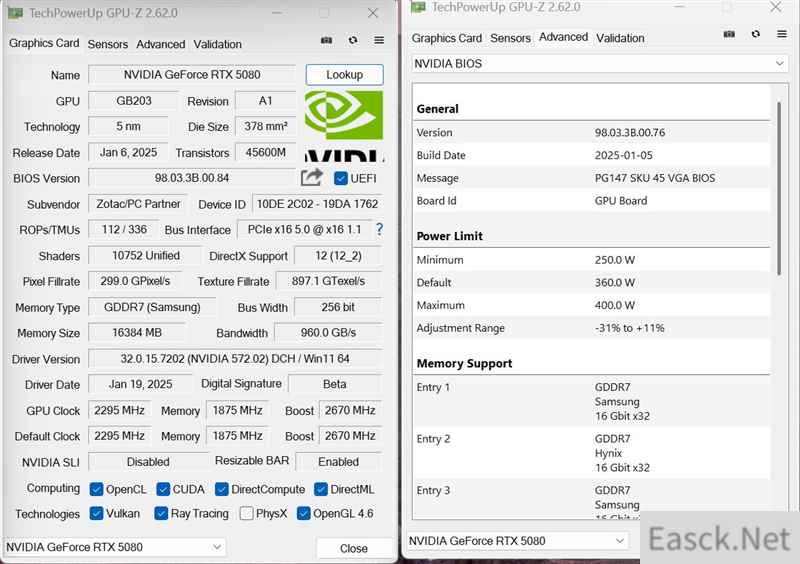
Task: Click the NVIDIA SLI field Disabled
Action: [x=148, y=462]
